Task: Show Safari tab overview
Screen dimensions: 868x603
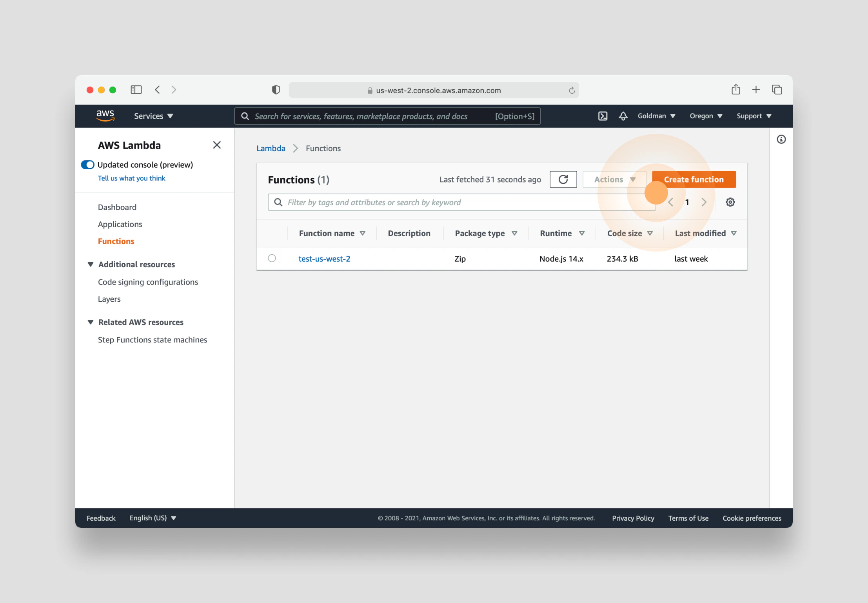Action: pyautogui.click(x=777, y=90)
